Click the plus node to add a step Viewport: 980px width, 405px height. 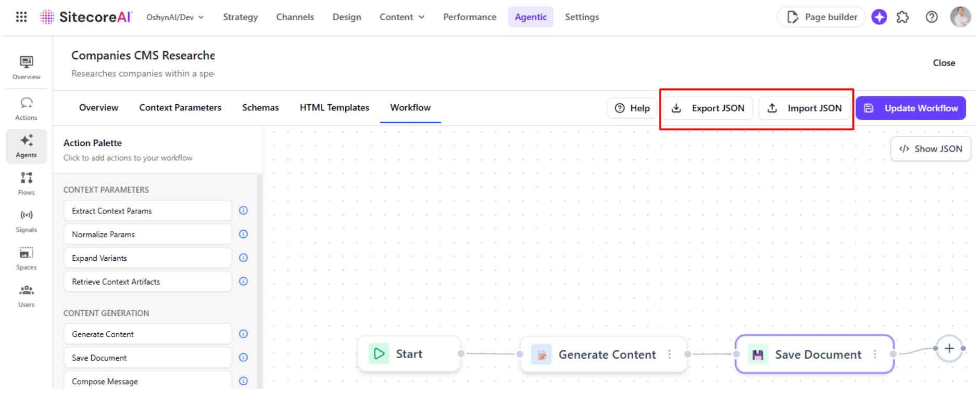point(949,348)
